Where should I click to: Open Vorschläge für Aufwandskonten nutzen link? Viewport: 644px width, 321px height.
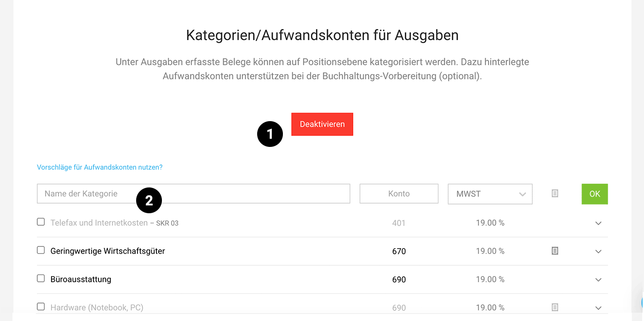click(x=100, y=167)
